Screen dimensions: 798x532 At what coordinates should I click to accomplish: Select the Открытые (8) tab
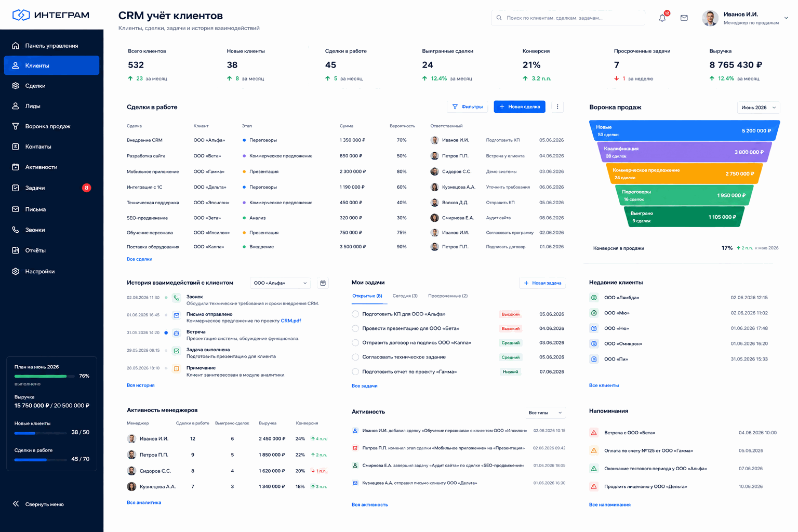(367, 296)
